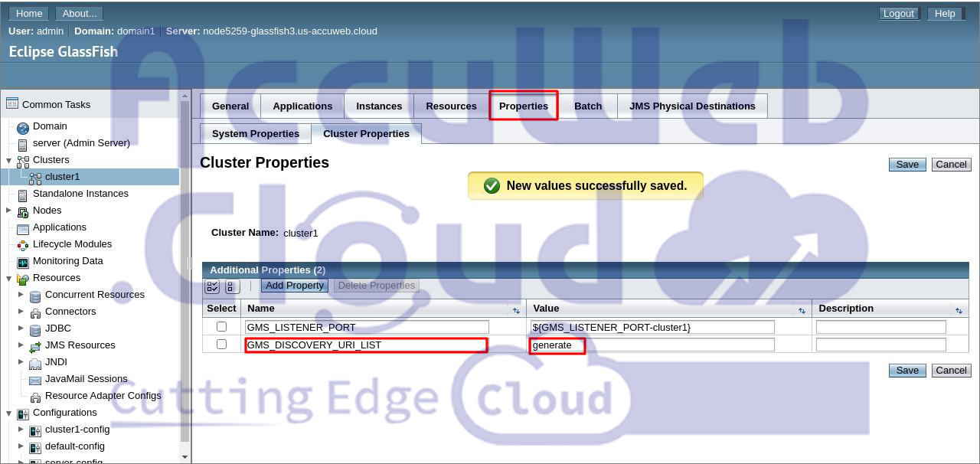This screenshot has height=464, width=980.
Task: Click the Clusters icon in tree
Action: point(23,161)
